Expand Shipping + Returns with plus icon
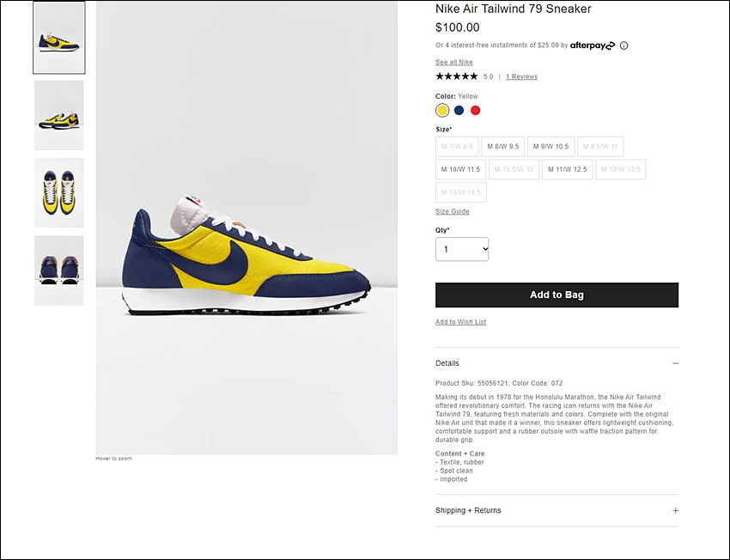Image resolution: width=730 pixels, height=560 pixels. [x=675, y=510]
